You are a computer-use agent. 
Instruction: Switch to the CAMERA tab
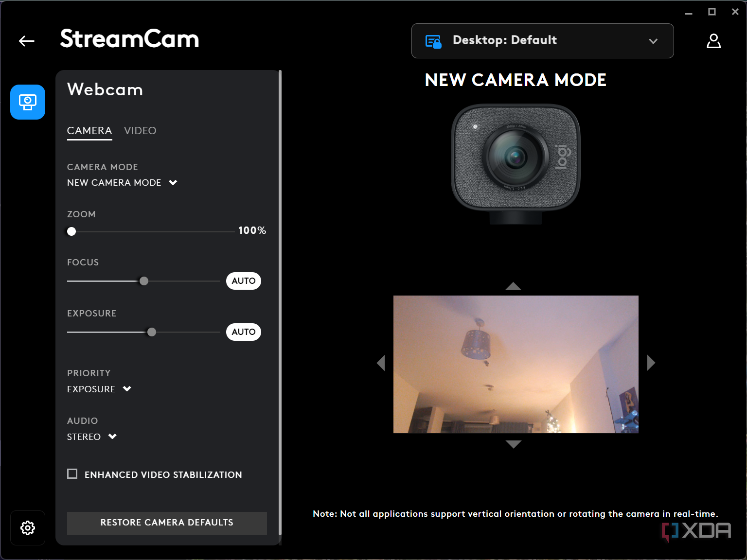point(89,131)
